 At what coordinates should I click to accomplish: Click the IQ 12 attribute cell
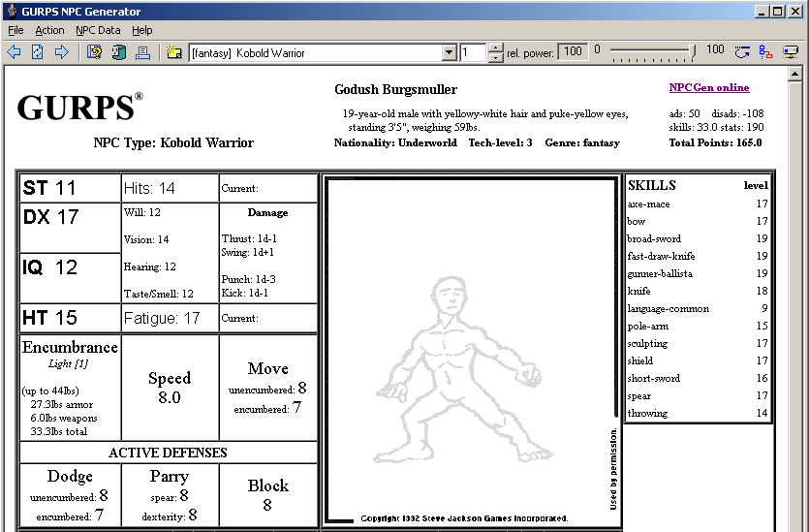pos(70,278)
